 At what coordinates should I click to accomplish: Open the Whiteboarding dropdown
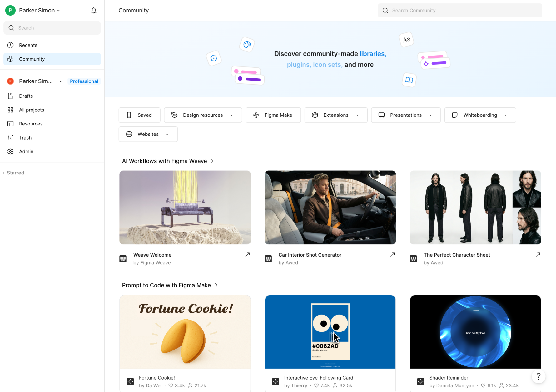pyautogui.click(x=480, y=115)
